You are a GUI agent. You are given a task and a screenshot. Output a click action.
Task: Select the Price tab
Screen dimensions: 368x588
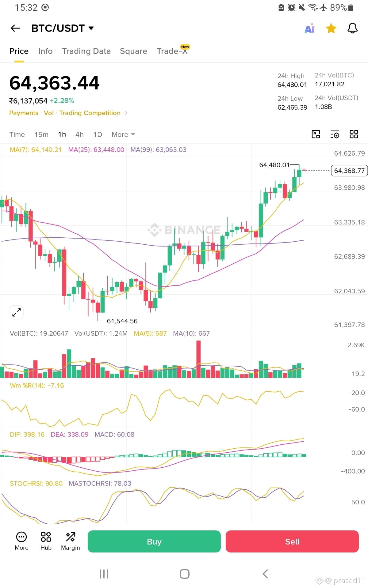pos(19,51)
